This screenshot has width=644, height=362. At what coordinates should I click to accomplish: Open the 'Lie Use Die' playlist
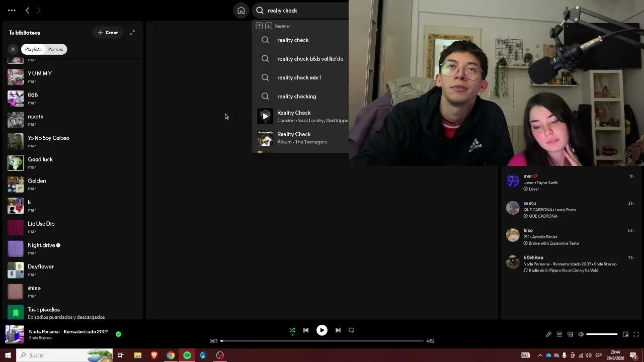click(73, 227)
